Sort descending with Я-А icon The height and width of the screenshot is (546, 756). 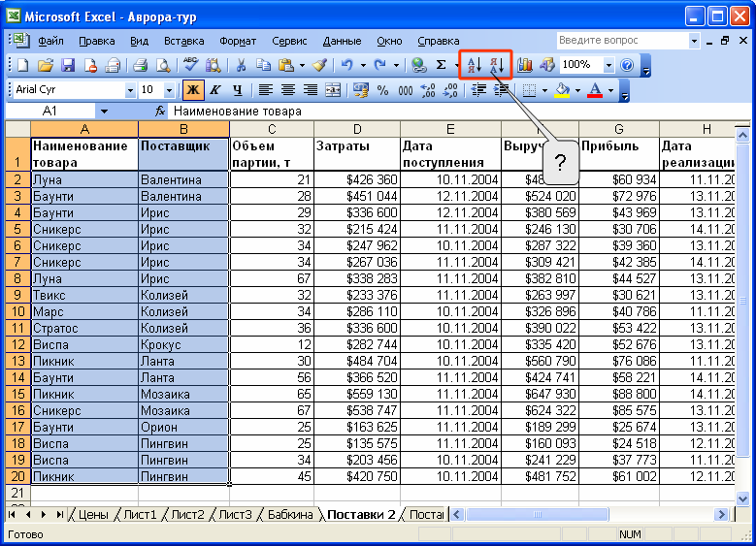coord(497,65)
